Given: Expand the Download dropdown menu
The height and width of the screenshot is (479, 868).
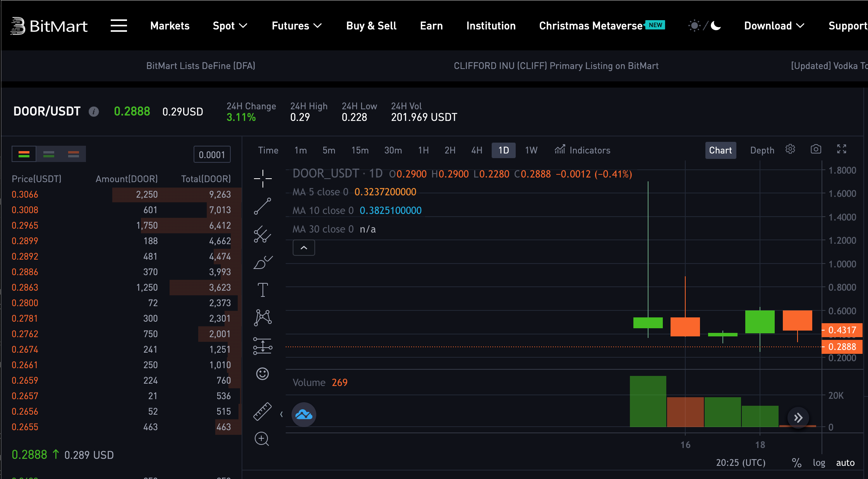Looking at the screenshot, I should click(774, 26).
